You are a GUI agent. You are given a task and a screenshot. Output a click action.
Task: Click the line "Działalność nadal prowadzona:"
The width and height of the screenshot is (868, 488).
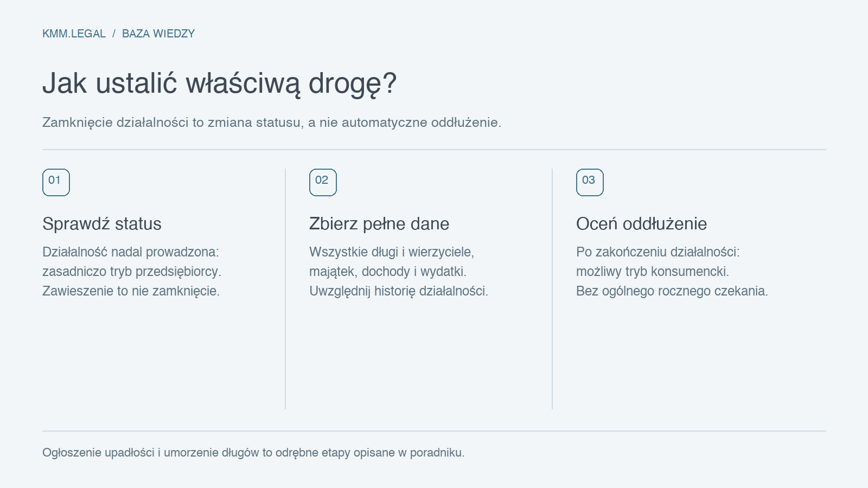coord(131,252)
